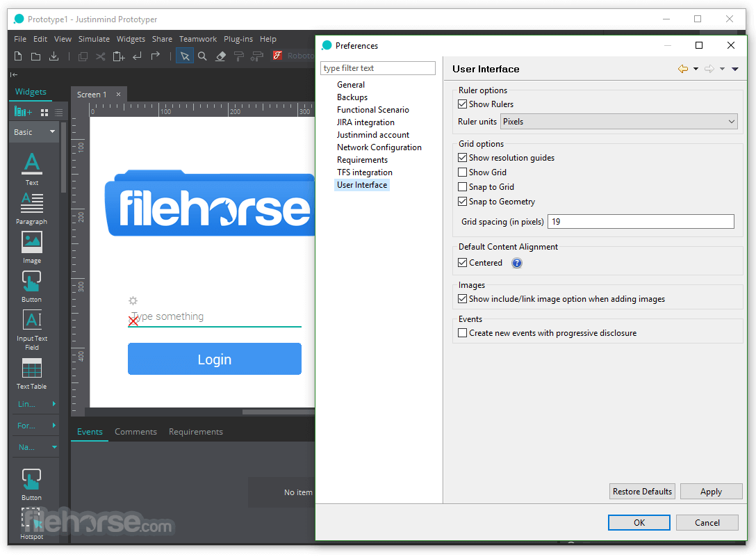This screenshot has width=756, height=557.
Task: Open the Teamwork menu
Action: pos(197,39)
